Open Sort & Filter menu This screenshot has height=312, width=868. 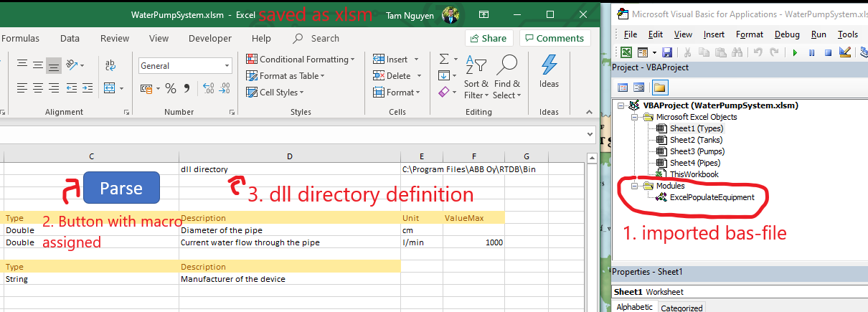pos(476,77)
